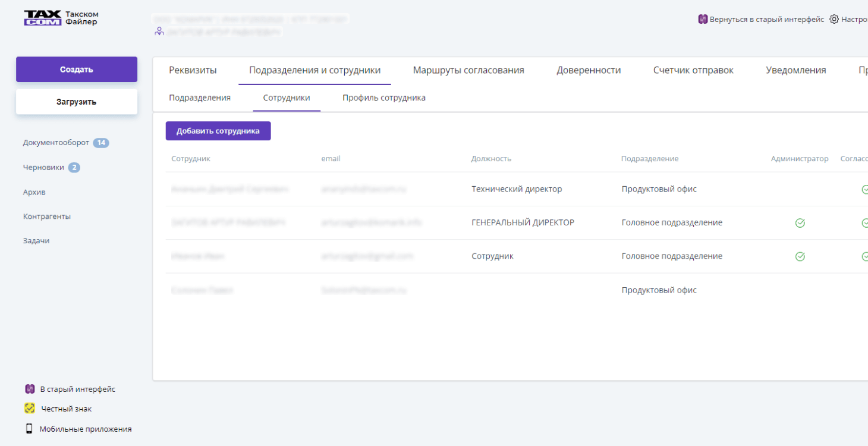Open Документооборот in sidebar

click(56, 143)
